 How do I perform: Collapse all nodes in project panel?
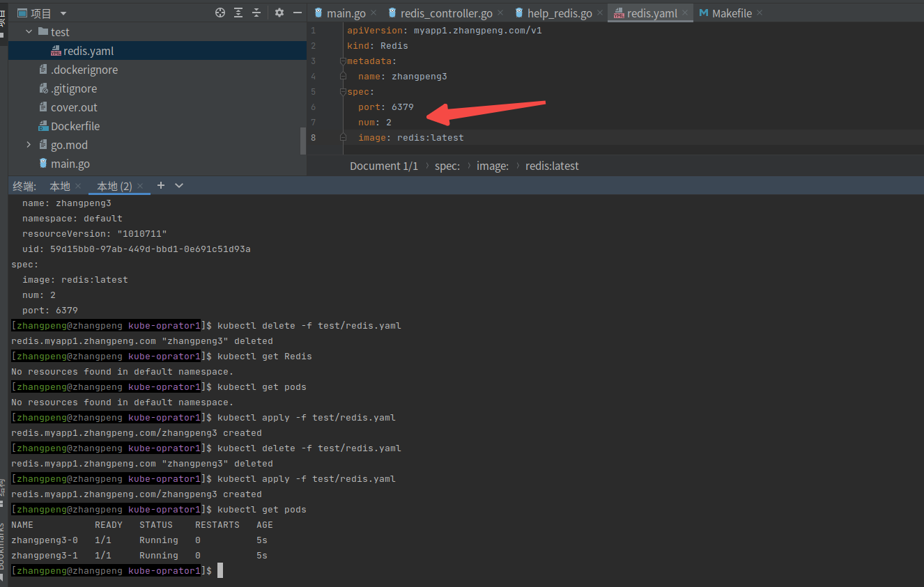coord(256,13)
